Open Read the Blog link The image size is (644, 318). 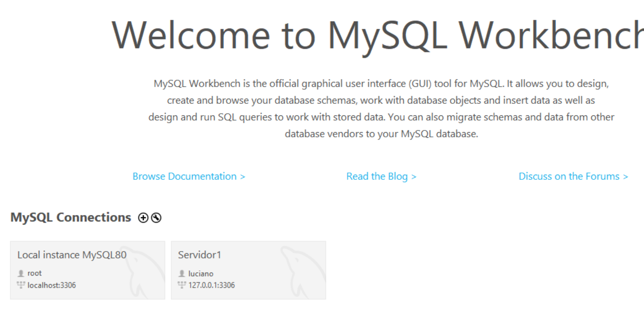click(381, 176)
